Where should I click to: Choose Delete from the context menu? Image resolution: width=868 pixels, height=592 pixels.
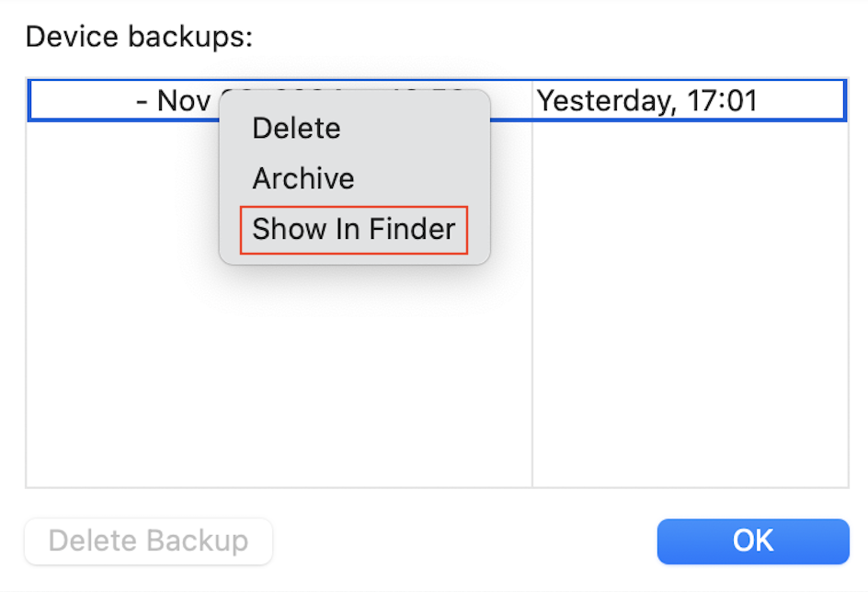[x=296, y=128]
